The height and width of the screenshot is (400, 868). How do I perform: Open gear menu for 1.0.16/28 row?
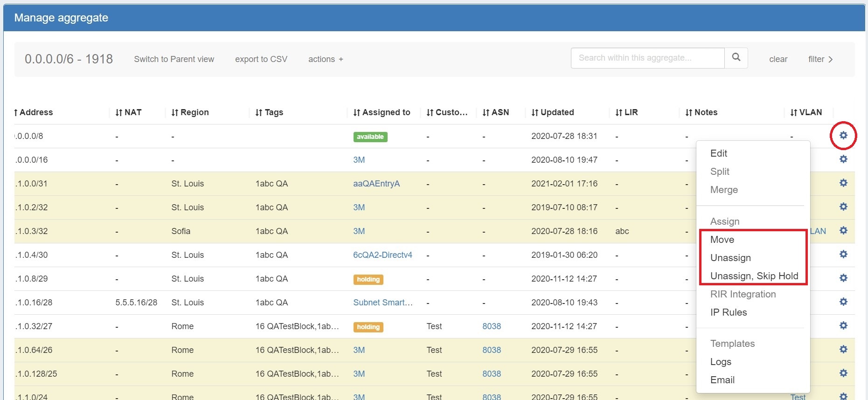coord(843,302)
